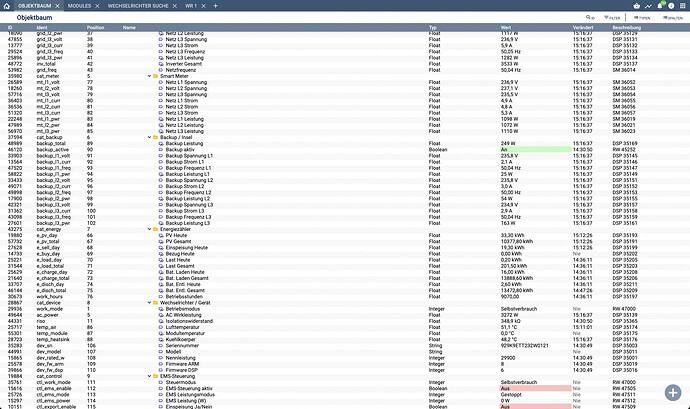Go to the home screen icon
Viewport: 690px width, 409px height.
tap(6, 6)
